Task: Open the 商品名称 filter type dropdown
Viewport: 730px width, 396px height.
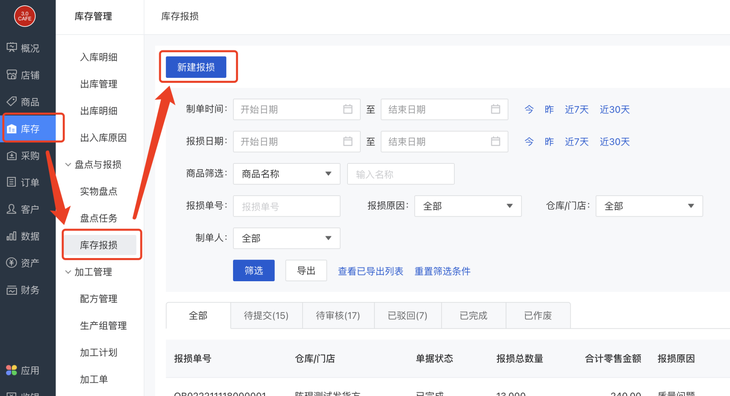Action: [286, 174]
